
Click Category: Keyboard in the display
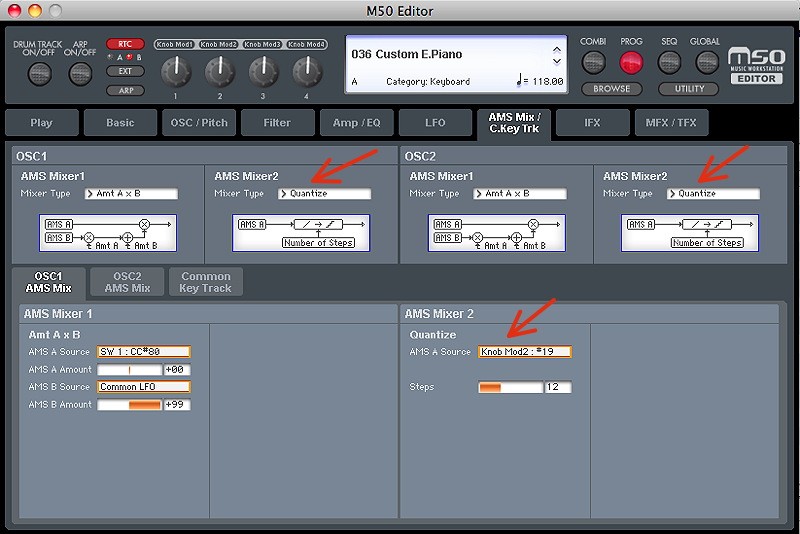coord(428,82)
